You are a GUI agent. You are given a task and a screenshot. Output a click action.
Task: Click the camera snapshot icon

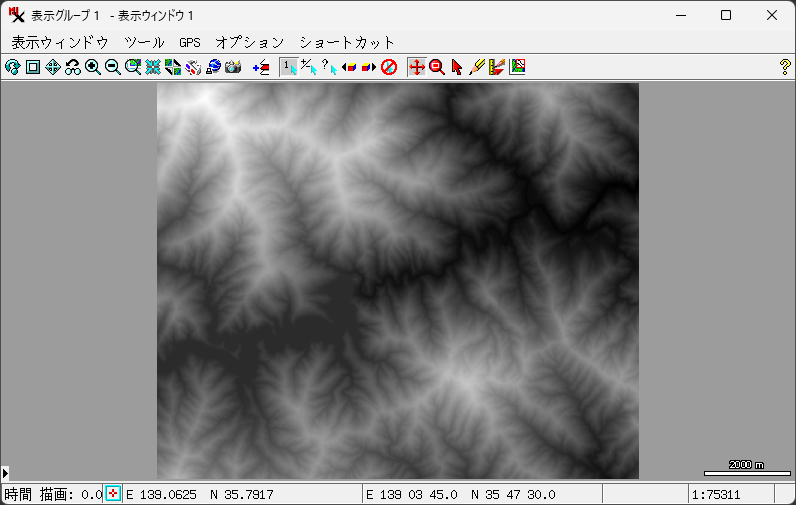(233, 67)
